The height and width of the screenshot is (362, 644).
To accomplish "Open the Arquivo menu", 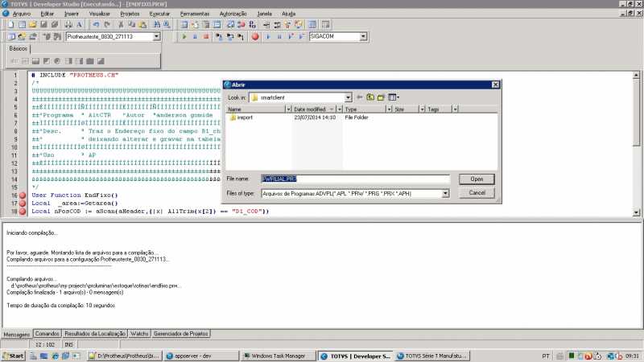I will point(22,14).
